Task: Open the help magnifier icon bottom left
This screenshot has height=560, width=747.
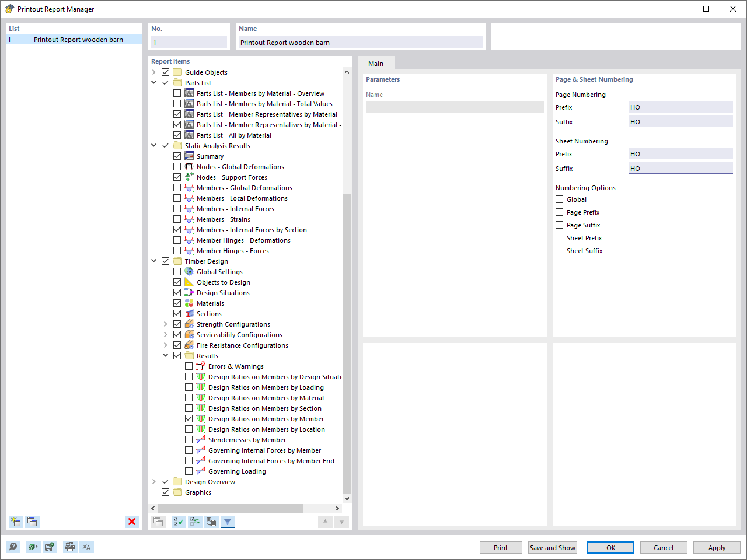Action: (x=12, y=547)
